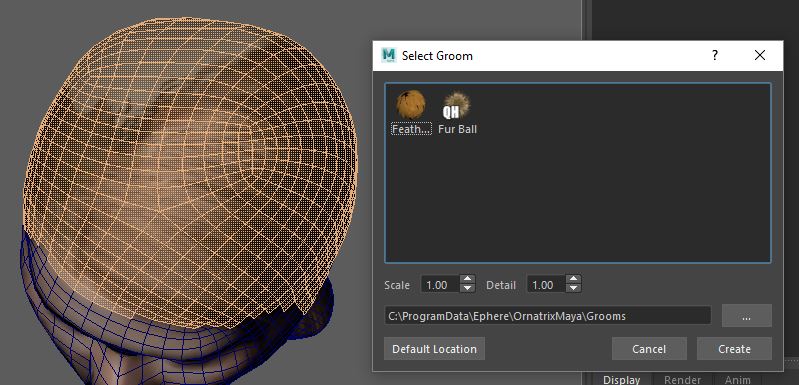Increase Detail with the up arrow
799x385 pixels.
point(573,280)
